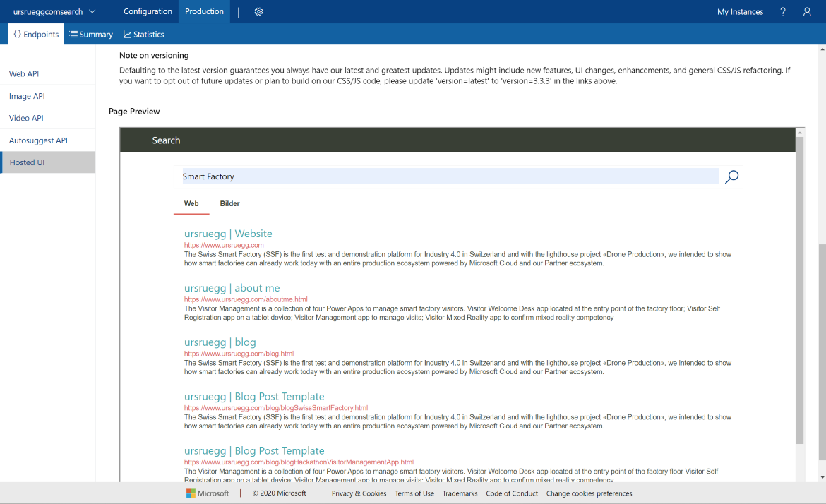The height and width of the screenshot is (504, 826).
Task: Click the main page scrollbar up arrow
Action: click(822, 49)
